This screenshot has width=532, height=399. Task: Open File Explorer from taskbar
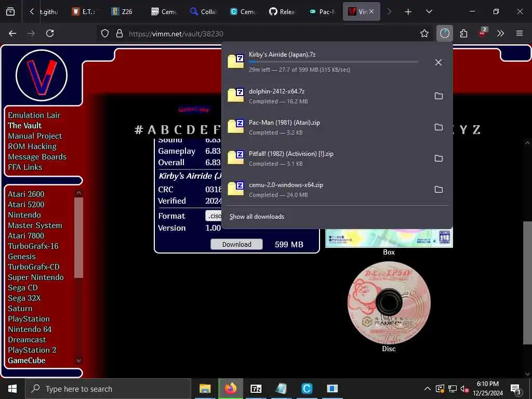point(205,389)
